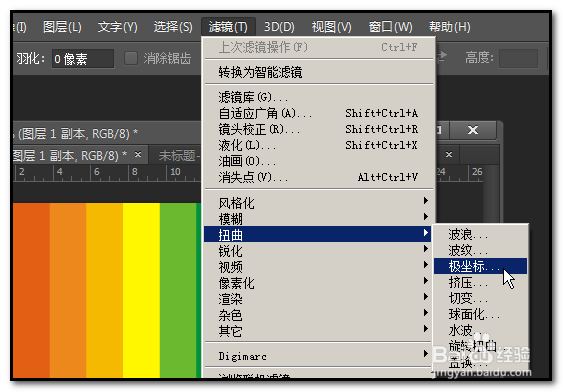Open the 视图(V) menu
This screenshot has width=563, height=392.
click(331, 27)
